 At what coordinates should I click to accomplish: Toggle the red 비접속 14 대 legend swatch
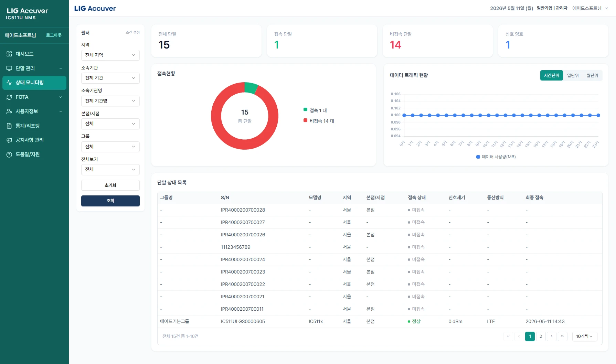(x=305, y=120)
